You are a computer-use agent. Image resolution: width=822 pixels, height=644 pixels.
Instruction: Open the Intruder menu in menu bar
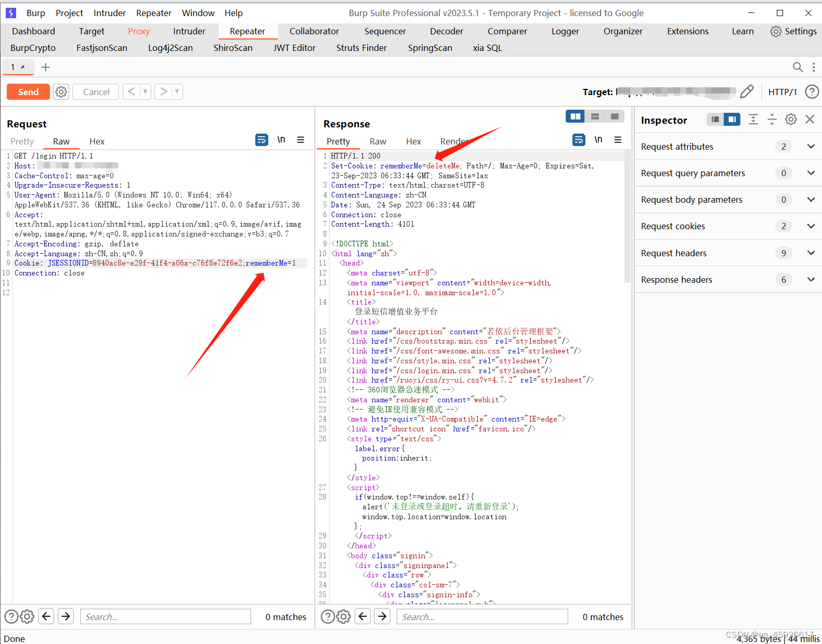tap(110, 13)
